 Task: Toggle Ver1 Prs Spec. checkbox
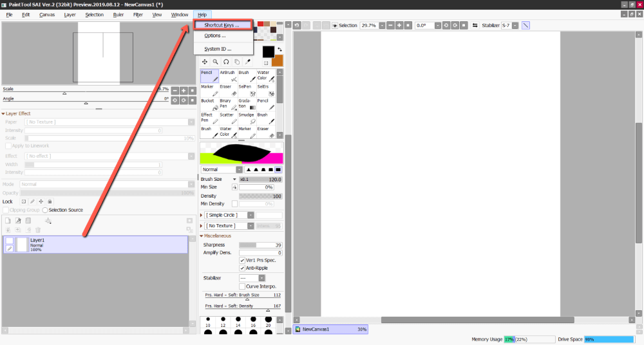[x=242, y=261]
